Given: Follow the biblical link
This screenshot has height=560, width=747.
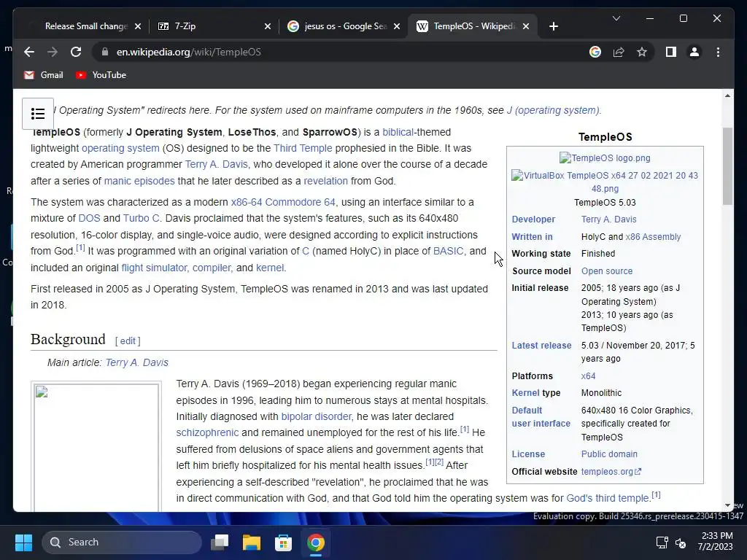Looking at the screenshot, I should [x=398, y=132].
